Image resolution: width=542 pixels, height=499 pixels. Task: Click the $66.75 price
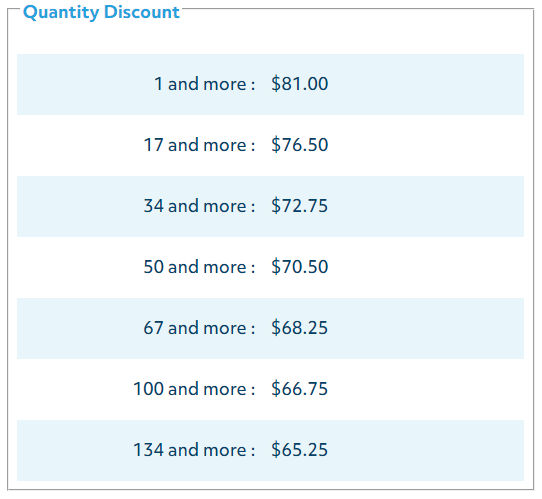[299, 389]
